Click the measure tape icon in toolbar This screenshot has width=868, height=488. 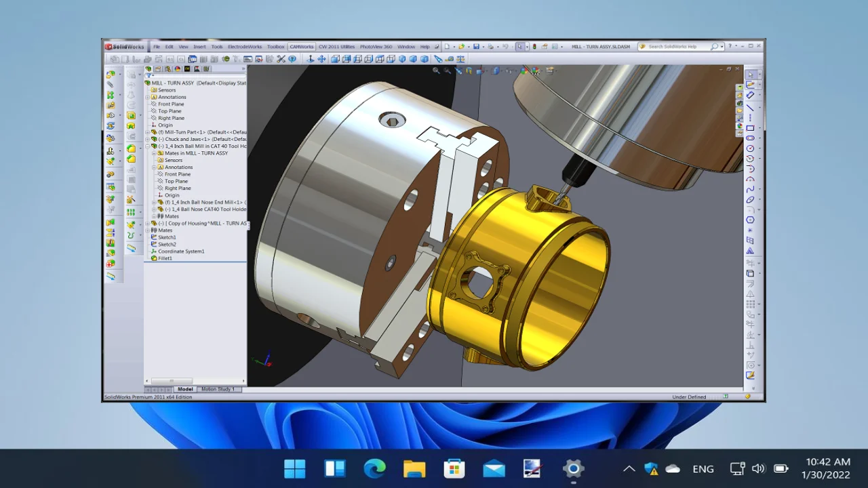click(450, 59)
